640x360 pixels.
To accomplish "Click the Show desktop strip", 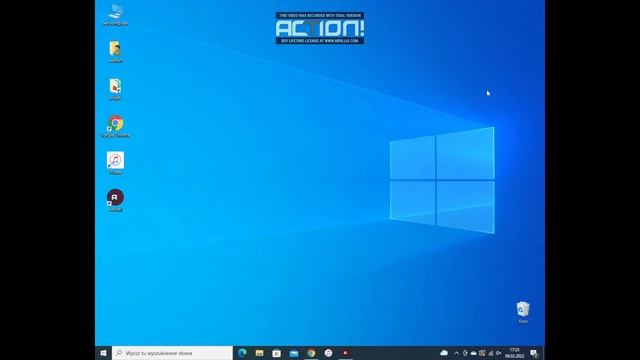I will (x=543, y=353).
